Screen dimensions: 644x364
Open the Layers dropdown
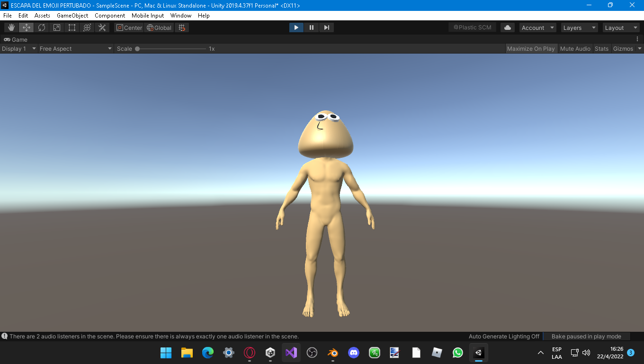pyautogui.click(x=579, y=27)
